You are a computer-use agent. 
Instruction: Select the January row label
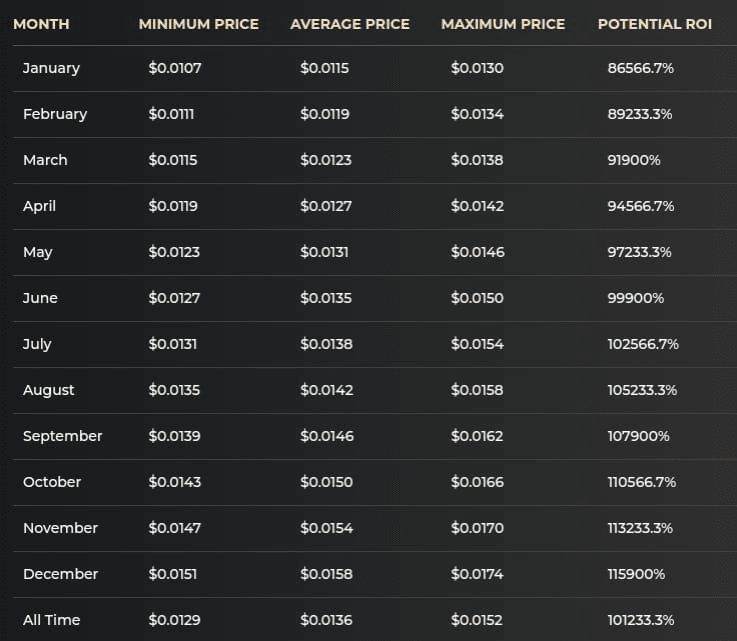tap(51, 68)
